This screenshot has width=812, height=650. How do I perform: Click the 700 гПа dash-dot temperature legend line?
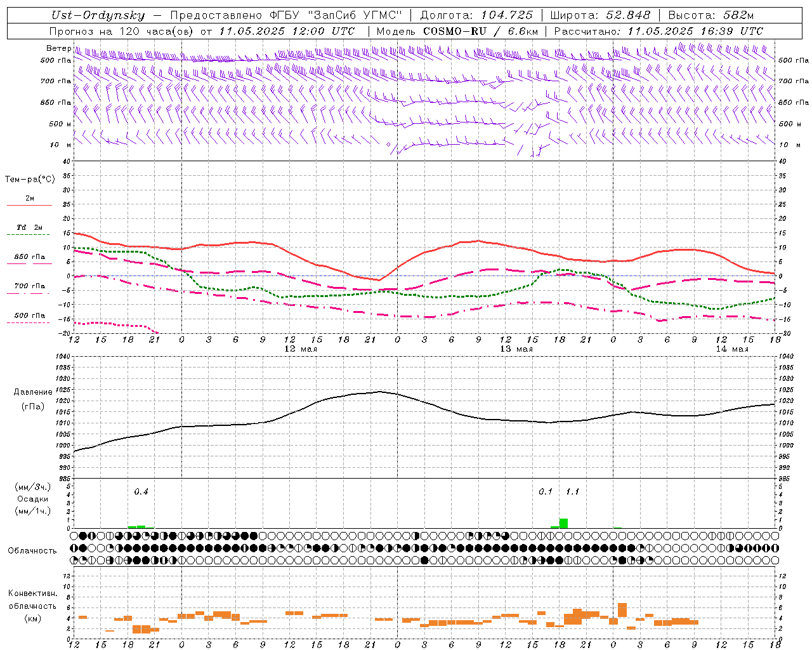coord(29,293)
